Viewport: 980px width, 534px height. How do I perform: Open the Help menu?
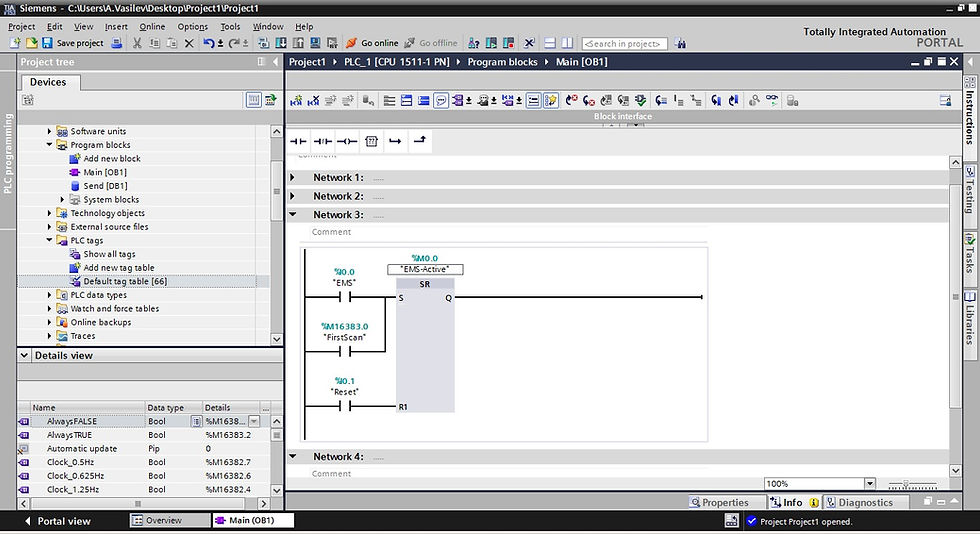(304, 26)
